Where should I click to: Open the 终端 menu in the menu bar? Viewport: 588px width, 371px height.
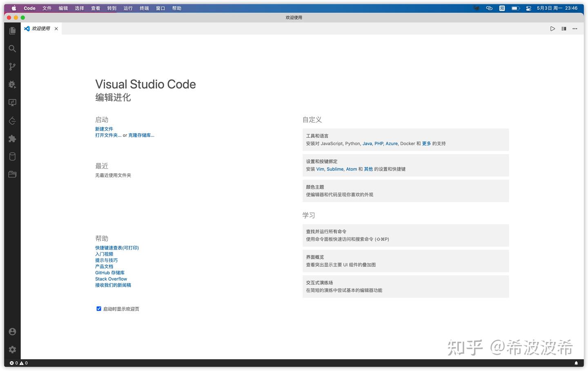pyautogui.click(x=144, y=8)
